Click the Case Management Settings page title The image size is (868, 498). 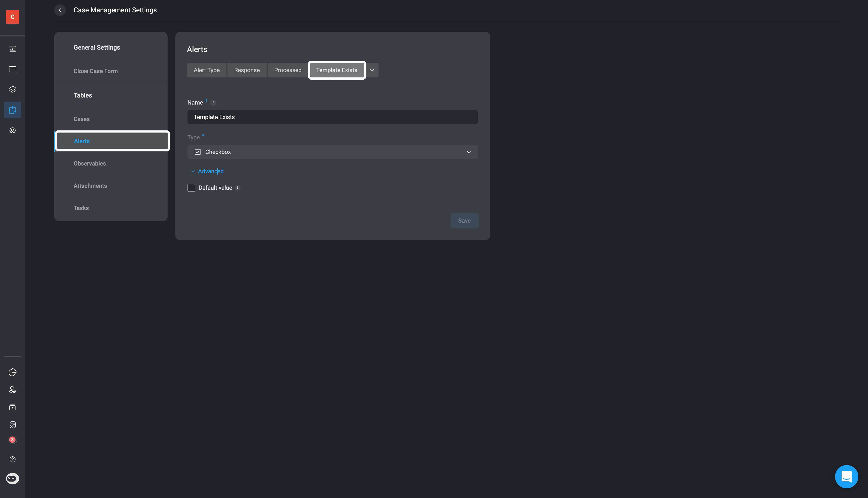pos(115,10)
